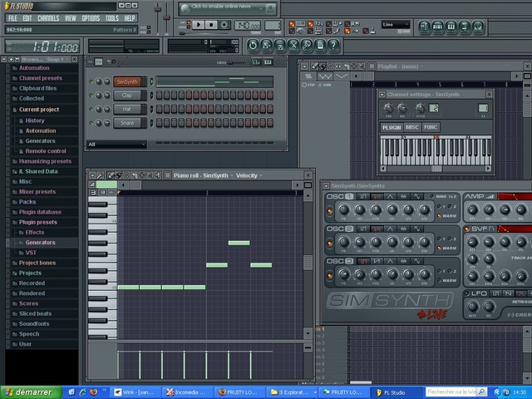Screen dimensions: 532x399
Task: Click the Stop button in the transport
Action: tap(212, 25)
